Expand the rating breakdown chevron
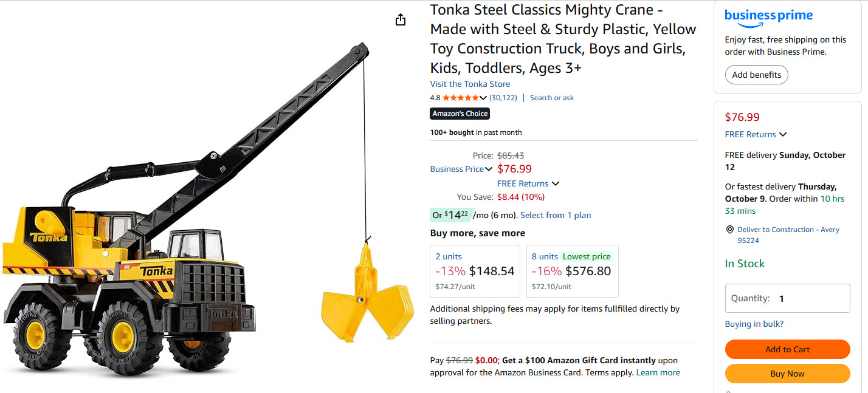The width and height of the screenshot is (868, 393). [x=483, y=98]
